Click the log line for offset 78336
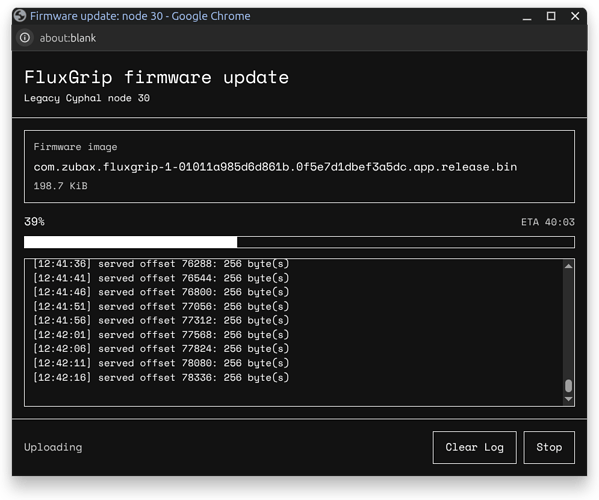The width and height of the screenshot is (599, 500). (x=161, y=377)
